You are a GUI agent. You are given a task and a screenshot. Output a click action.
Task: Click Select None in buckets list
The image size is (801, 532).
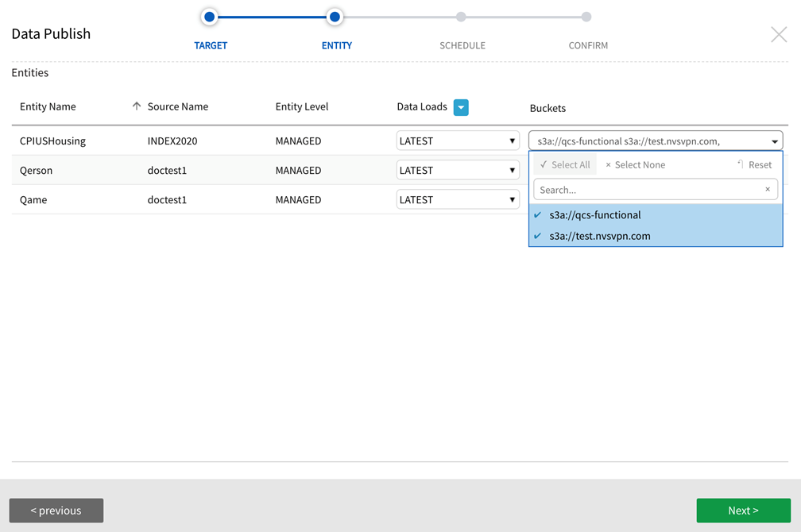(635, 165)
